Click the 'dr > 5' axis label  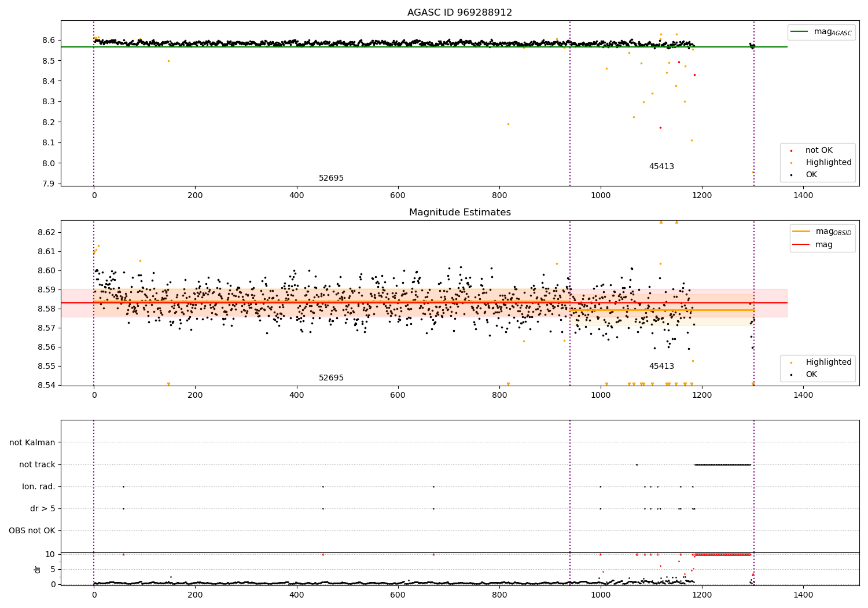(43, 509)
